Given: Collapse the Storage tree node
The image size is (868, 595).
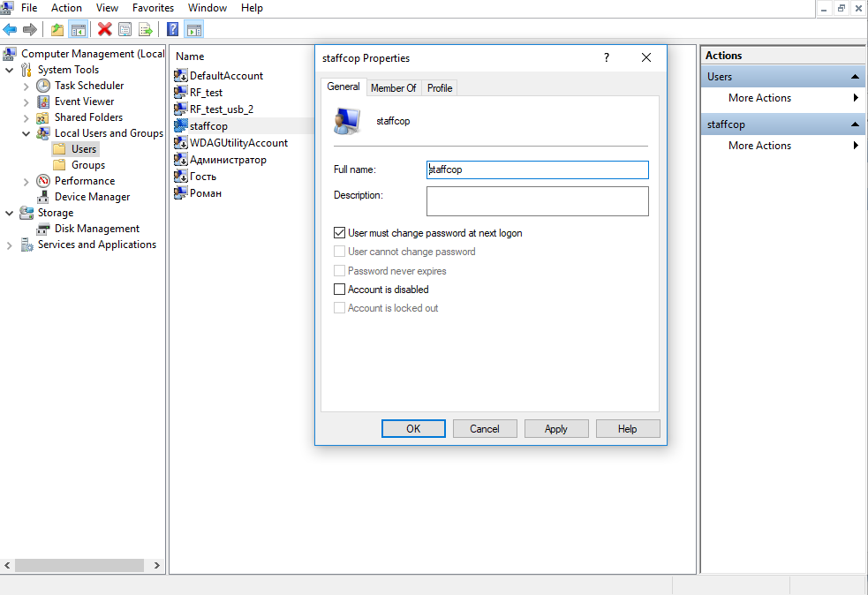Looking at the screenshot, I should click(9, 213).
